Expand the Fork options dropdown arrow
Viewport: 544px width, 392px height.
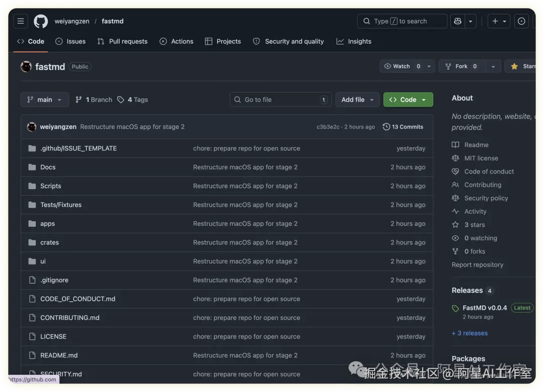(493, 67)
